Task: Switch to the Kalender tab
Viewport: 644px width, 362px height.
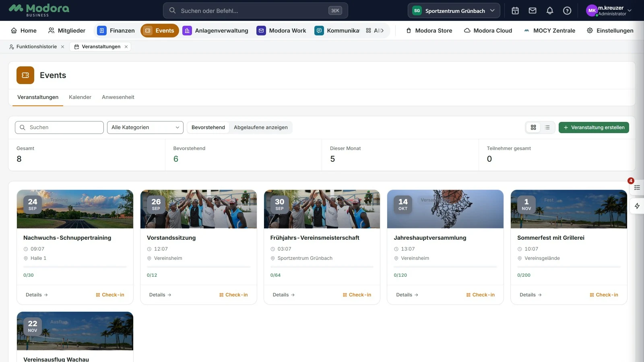Action: (x=80, y=97)
